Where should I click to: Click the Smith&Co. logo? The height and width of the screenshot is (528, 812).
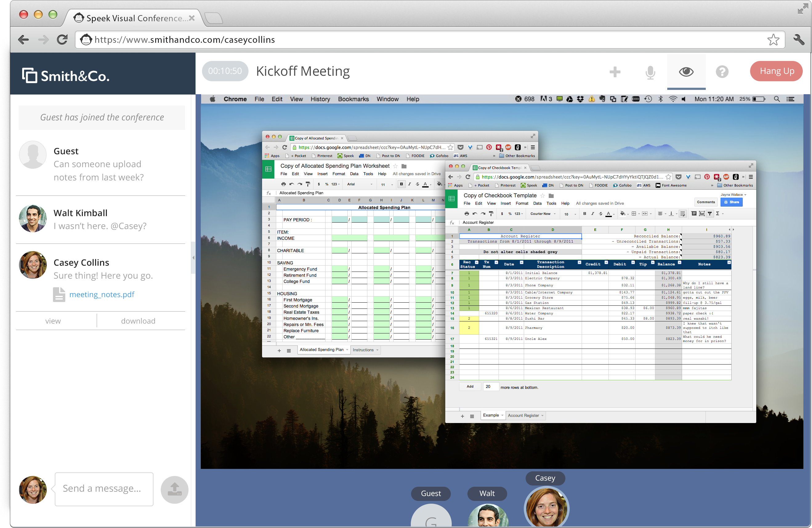(x=66, y=76)
